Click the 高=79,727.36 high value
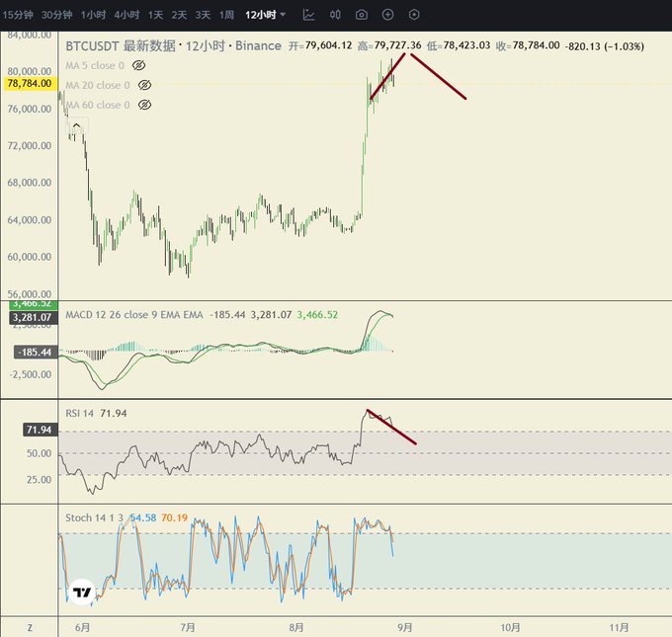672x637 pixels. click(x=389, y=45)
